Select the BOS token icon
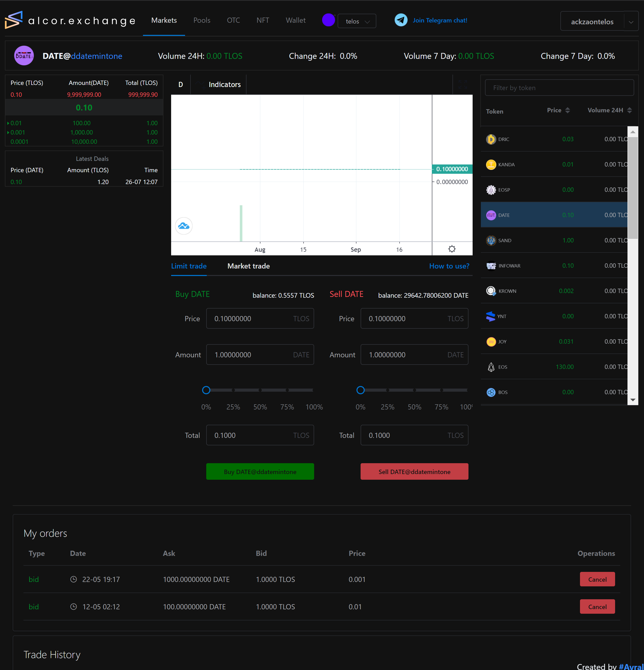644x670 pixels. (491, 392)
